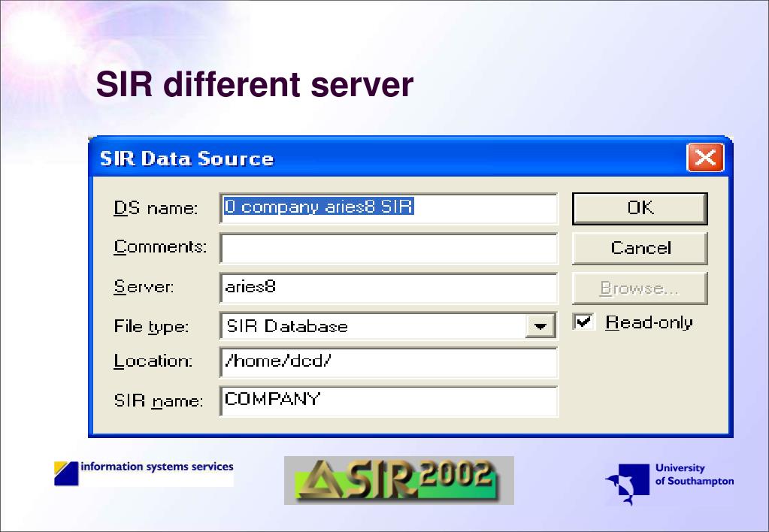Edit the Server field containing aries8
This screenshot has height=532, width=769.
(389, 288)
